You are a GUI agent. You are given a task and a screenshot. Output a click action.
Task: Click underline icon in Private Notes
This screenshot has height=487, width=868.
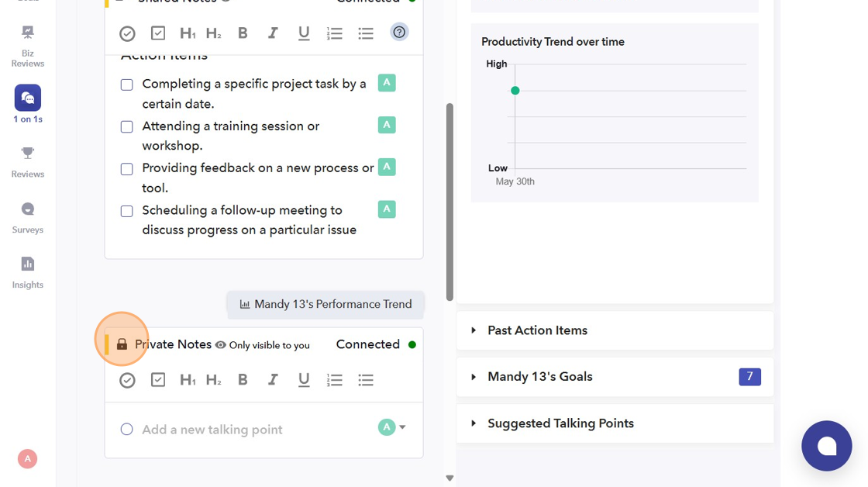coord(304,380)
